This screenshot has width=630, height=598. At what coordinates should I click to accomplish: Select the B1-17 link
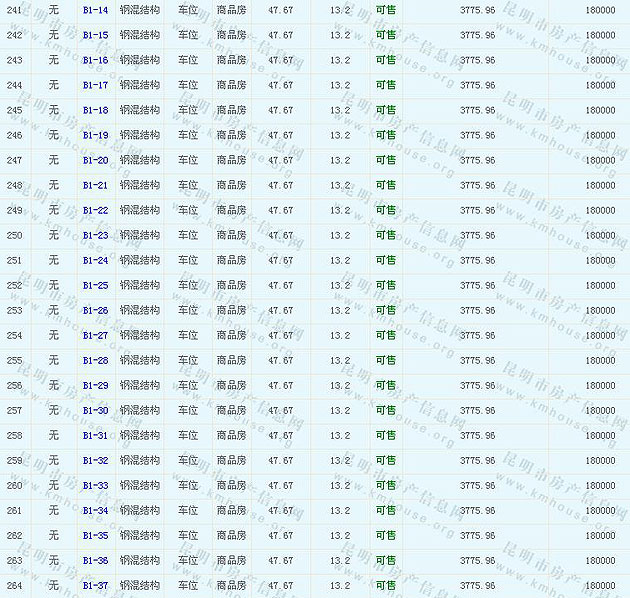point(95,85)
